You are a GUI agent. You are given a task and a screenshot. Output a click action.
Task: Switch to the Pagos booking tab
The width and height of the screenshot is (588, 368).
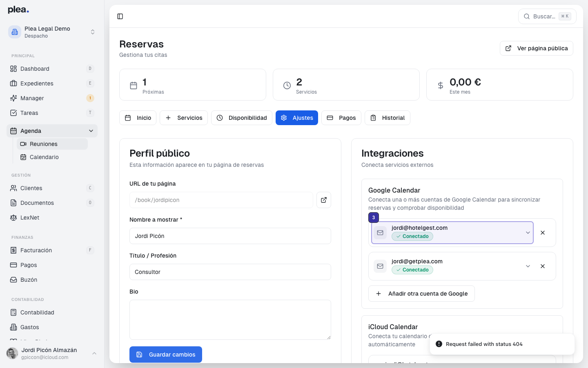click(341, 118)
